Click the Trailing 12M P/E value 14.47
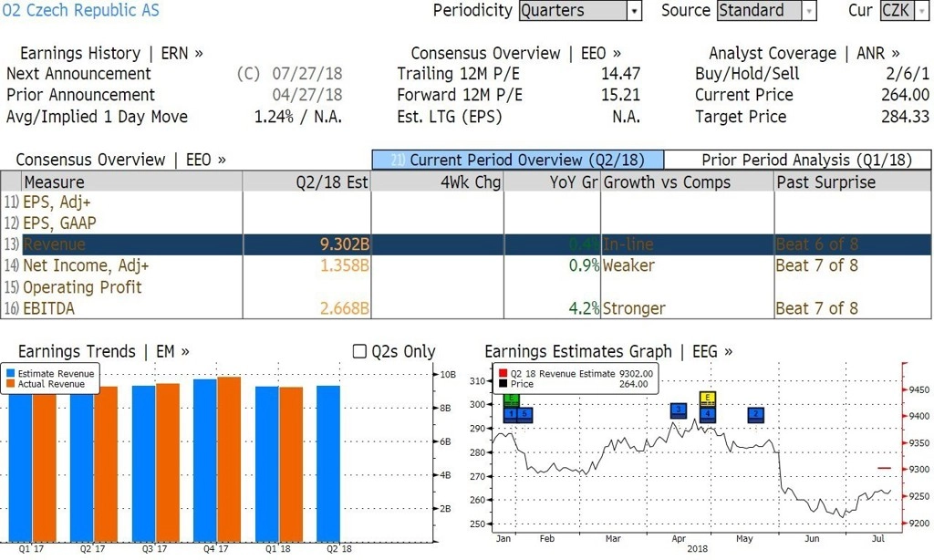Viewport: 934px width, 560px height. [x=620, y=73]
